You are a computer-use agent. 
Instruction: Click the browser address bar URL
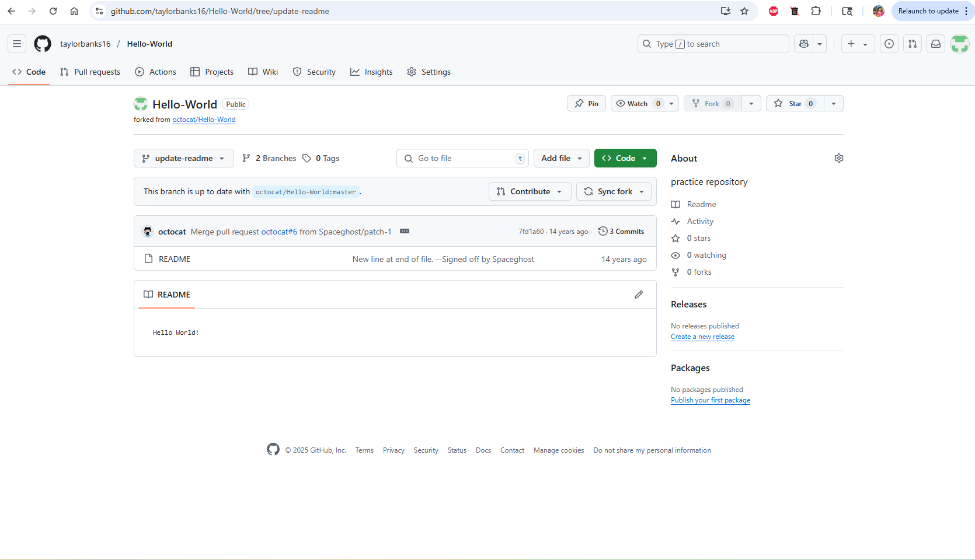220,11
